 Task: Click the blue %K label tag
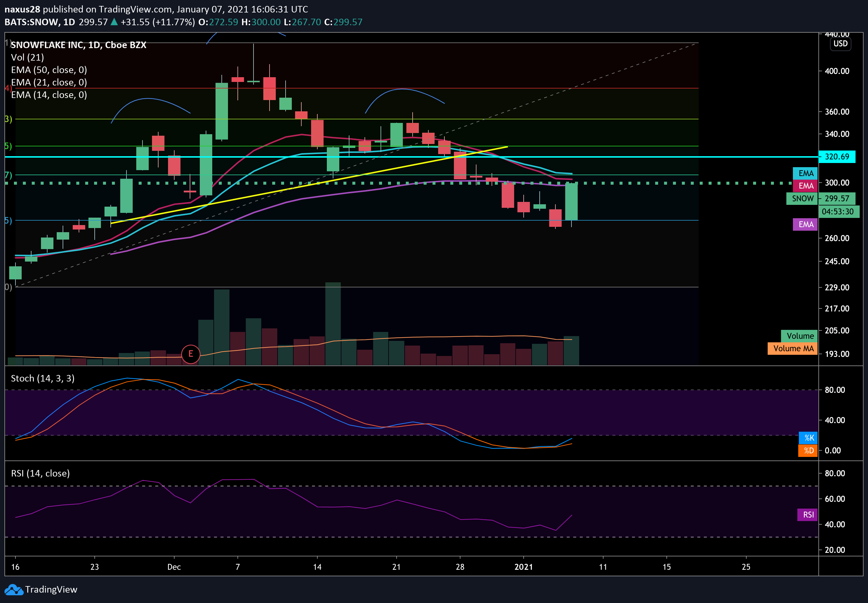[x=808, y=438]
